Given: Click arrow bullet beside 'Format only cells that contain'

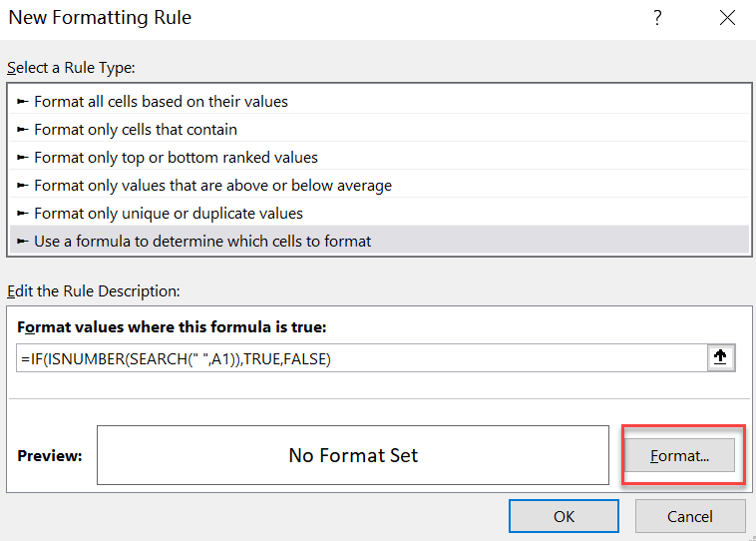Looking at the screenshot, I should click(23, 130).
